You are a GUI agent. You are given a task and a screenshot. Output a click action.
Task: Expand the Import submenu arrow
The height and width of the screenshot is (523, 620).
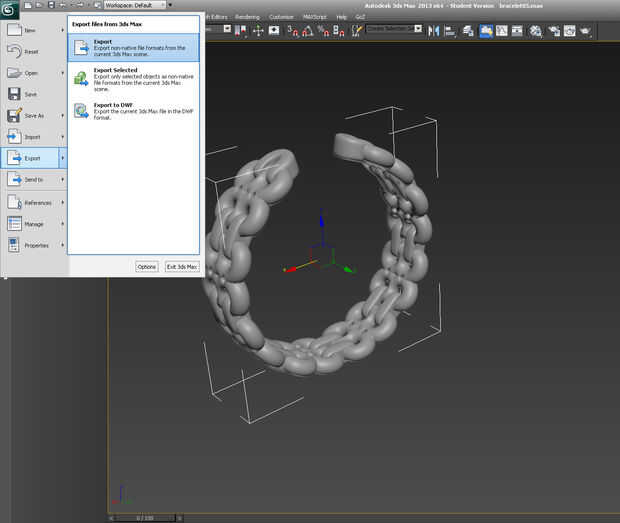[x=62, y=137]
